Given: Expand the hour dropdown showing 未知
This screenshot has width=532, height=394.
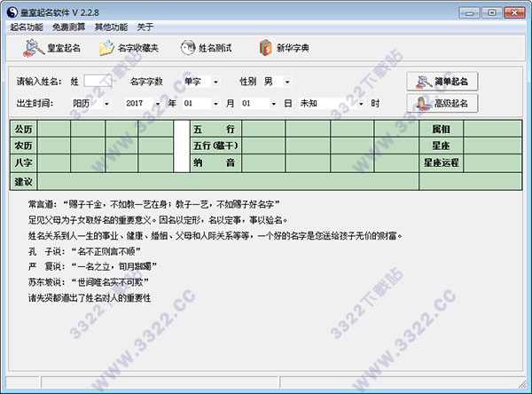Looking at the screenshot, I should click(x=361, y=103).
